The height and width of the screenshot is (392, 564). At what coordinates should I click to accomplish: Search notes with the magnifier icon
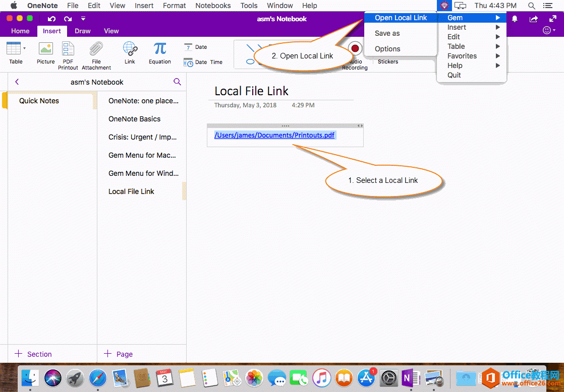[176, 81]
